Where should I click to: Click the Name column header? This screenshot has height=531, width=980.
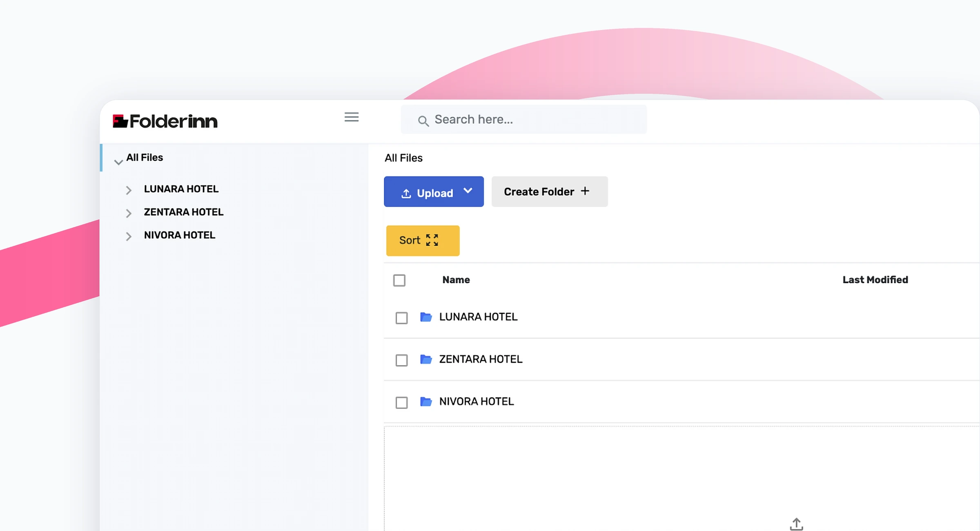[x=456, y=280]
